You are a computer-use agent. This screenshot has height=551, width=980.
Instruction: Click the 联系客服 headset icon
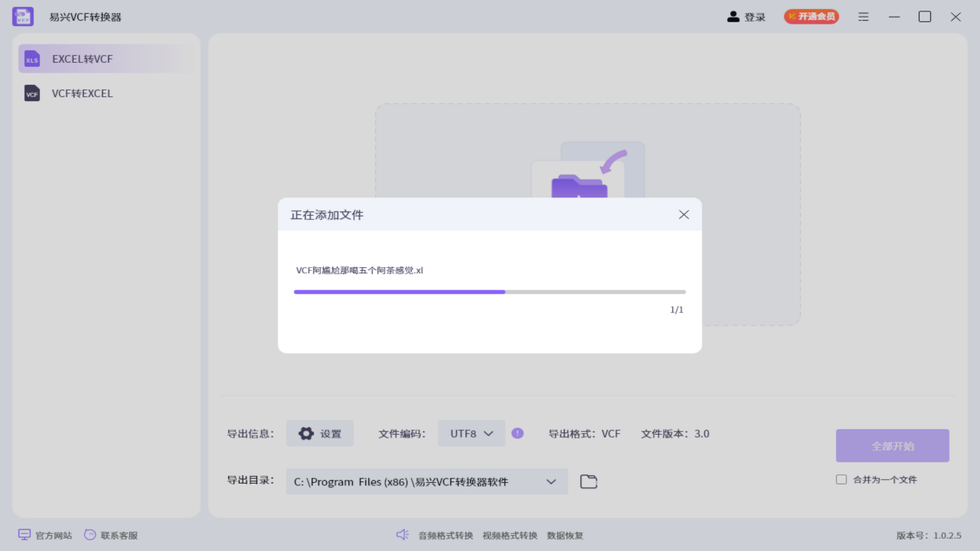[x=90, y=535]
